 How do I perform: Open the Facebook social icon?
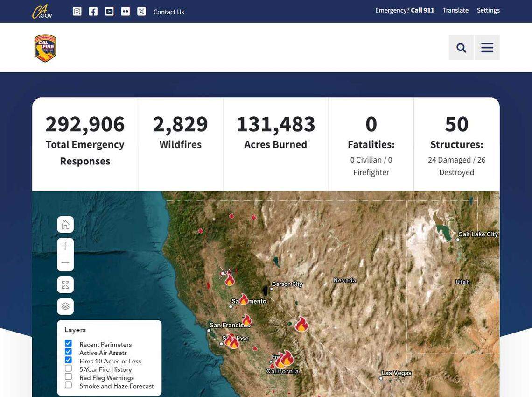[x=93, y=11]
